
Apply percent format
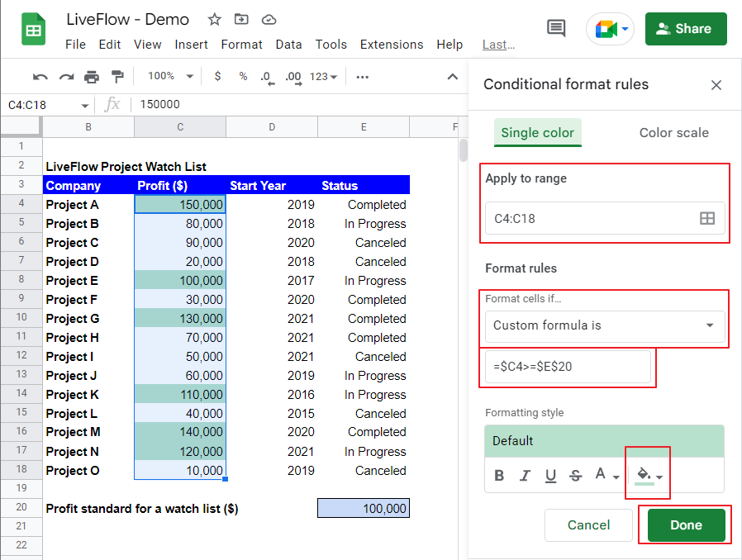point(243,76)
